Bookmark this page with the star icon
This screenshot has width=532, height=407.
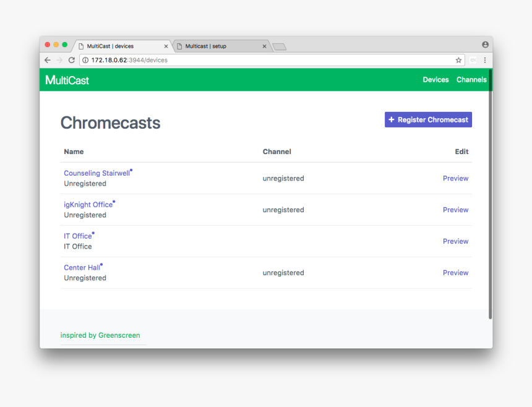458,60
